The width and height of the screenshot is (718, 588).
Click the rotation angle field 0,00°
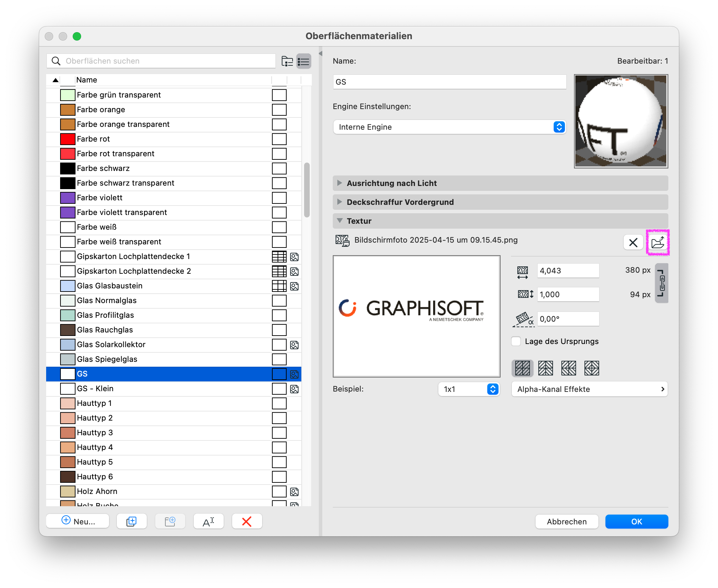(568, 319)
